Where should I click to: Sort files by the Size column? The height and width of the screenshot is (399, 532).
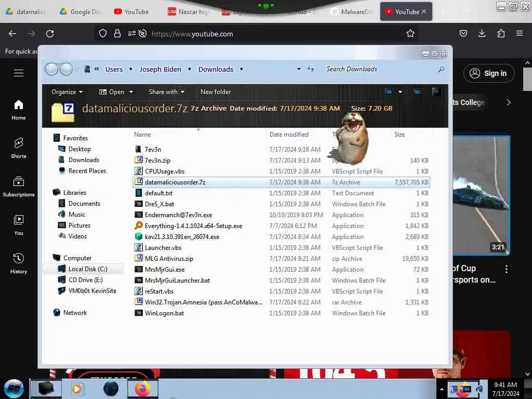click(400, 135)
